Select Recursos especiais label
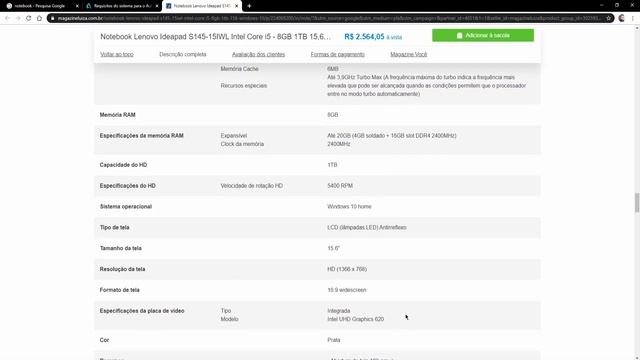Screen dimensions: 640x360 pos(244,86)
